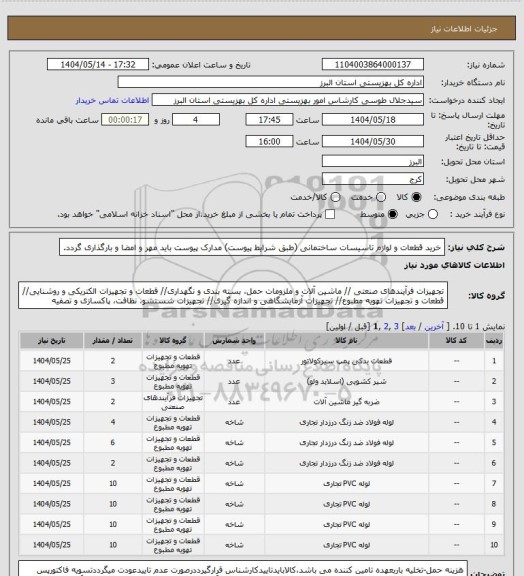
Task: Click the date 1404/05/25 in row 1
Action: 51,361
